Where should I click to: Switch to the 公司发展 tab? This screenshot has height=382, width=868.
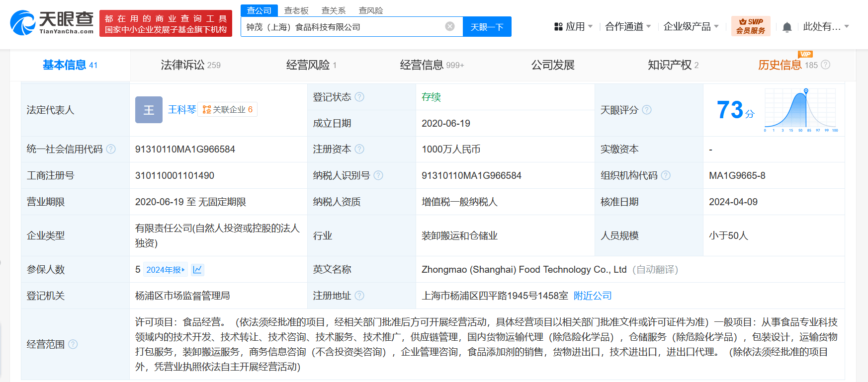coord(553,65)
